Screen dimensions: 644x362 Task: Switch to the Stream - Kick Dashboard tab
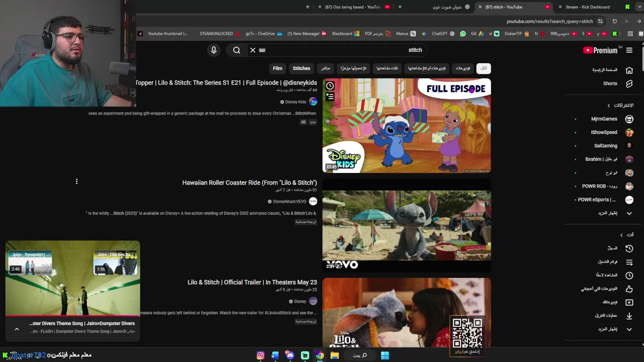tap(594, 7)
